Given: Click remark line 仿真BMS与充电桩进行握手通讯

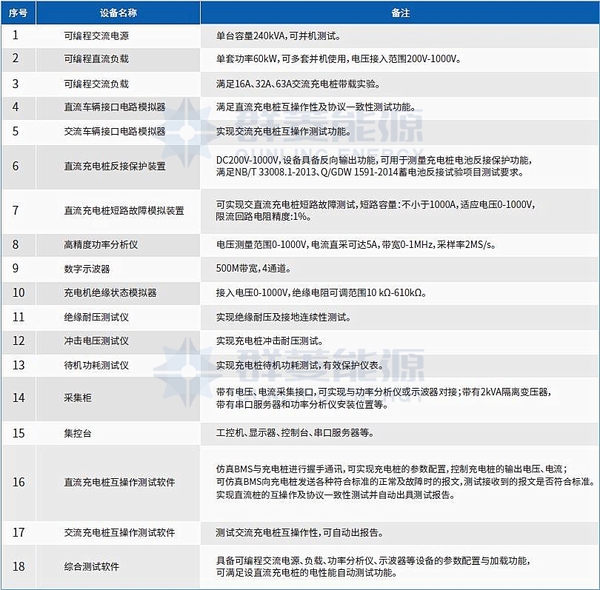Looking at the screenshot, I should pyautogui.click(x=392, y=469).
